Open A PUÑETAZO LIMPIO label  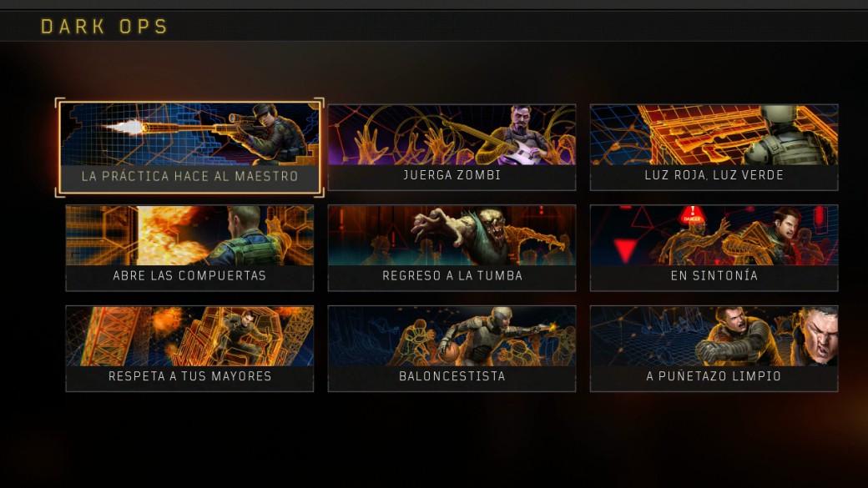(714, 377)
